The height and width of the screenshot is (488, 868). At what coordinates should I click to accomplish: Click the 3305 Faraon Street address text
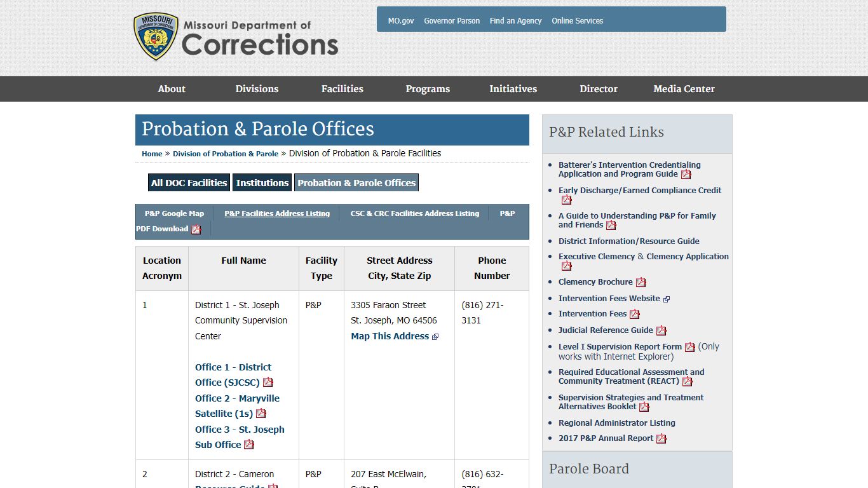[x=388, y=305]
